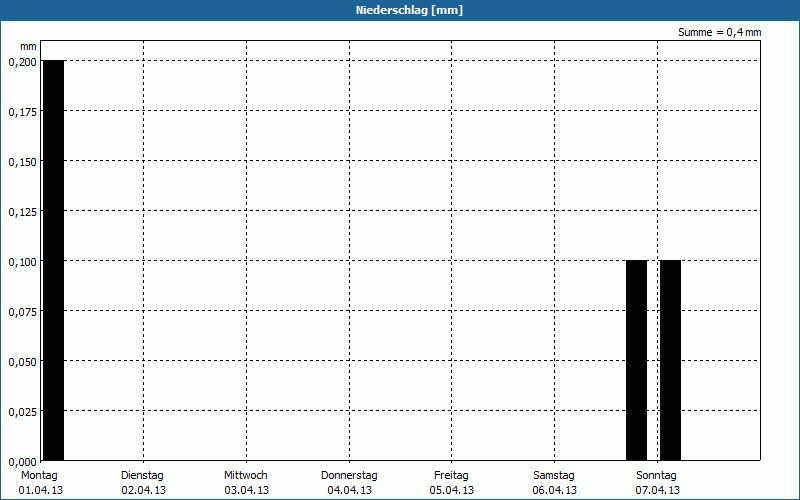Image resolution: width=800 pixels, height=500 pixels.
Task: Click the 0,000 y-axis value
Action: tap(22, 462)
